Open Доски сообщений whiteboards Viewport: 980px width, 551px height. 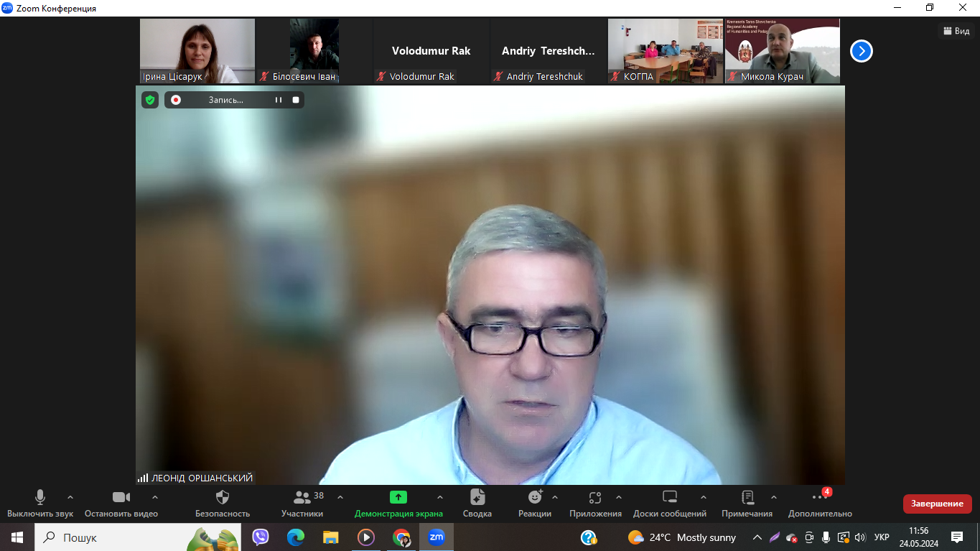[670, 503]
